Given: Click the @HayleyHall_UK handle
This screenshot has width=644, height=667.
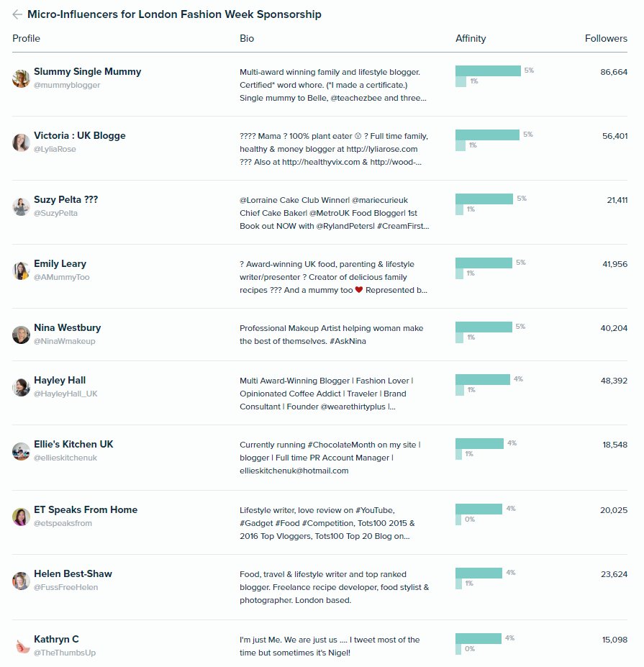Looking at the screenshot, I should tap(65, 394).
